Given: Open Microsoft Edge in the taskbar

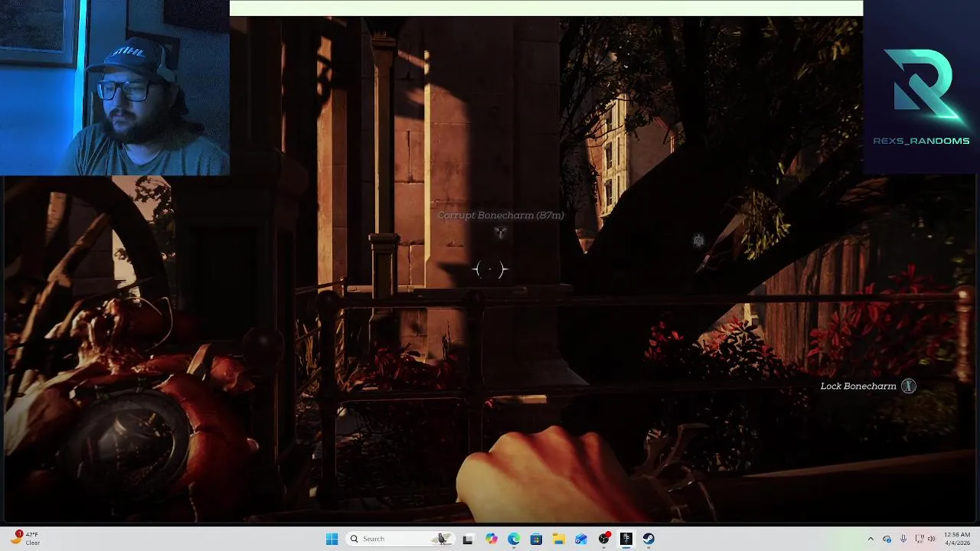Looking at the screenshot, I should pos(514,539).
